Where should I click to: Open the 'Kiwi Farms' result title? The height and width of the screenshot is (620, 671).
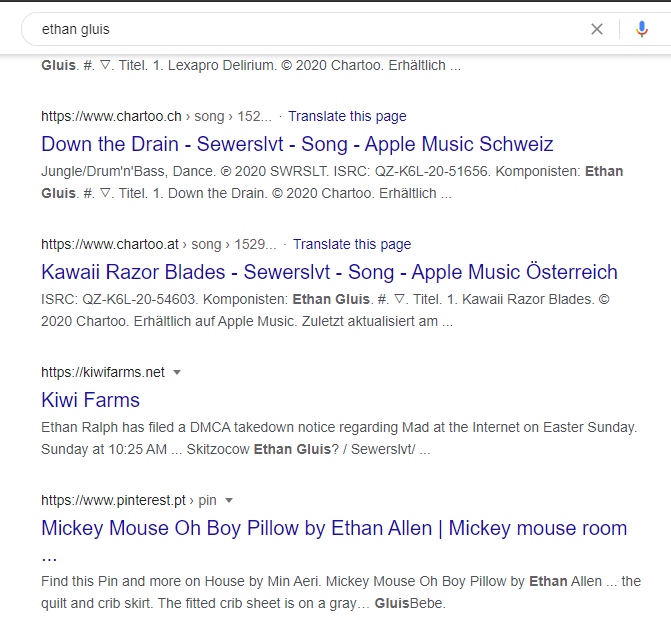click(x=90, y=400)
